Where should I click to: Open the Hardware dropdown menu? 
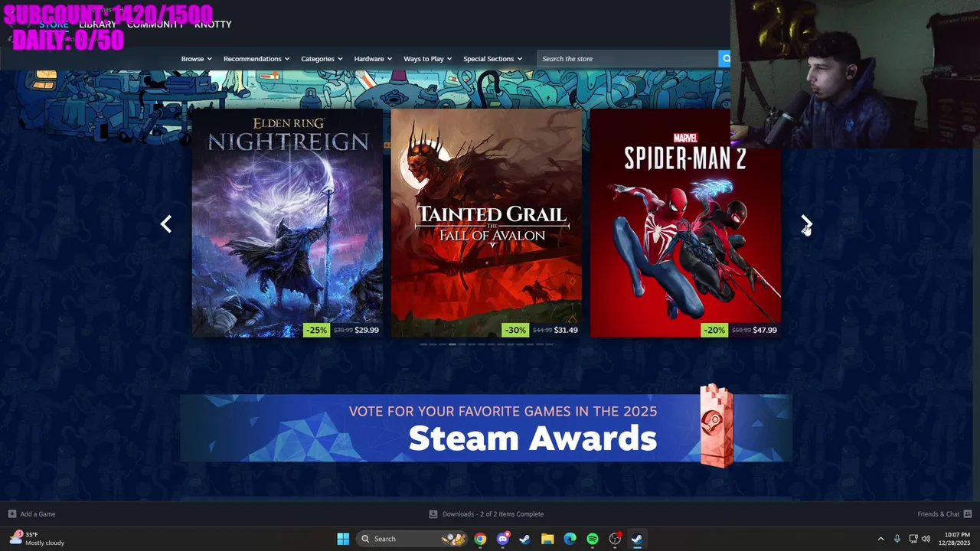373,58
